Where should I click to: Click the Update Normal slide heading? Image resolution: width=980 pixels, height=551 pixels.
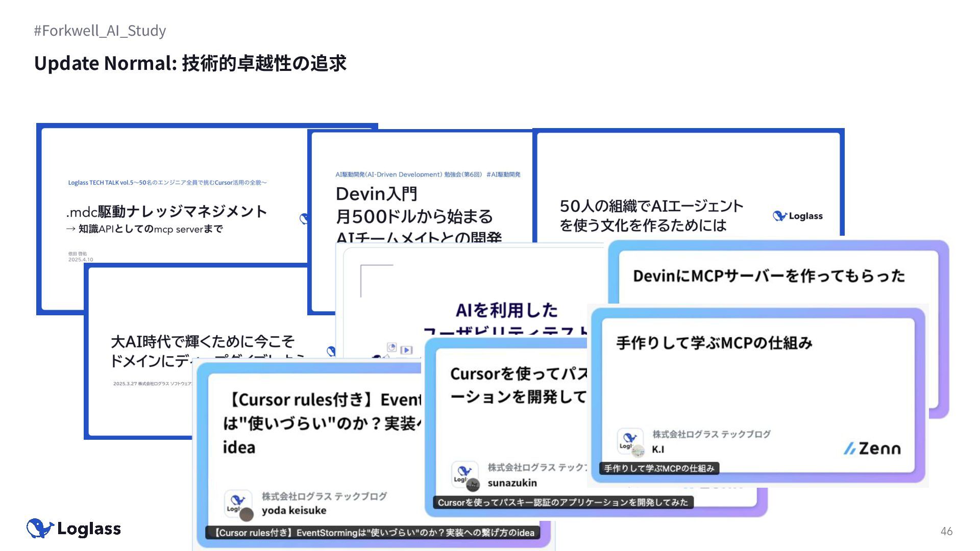coord(190,63)
